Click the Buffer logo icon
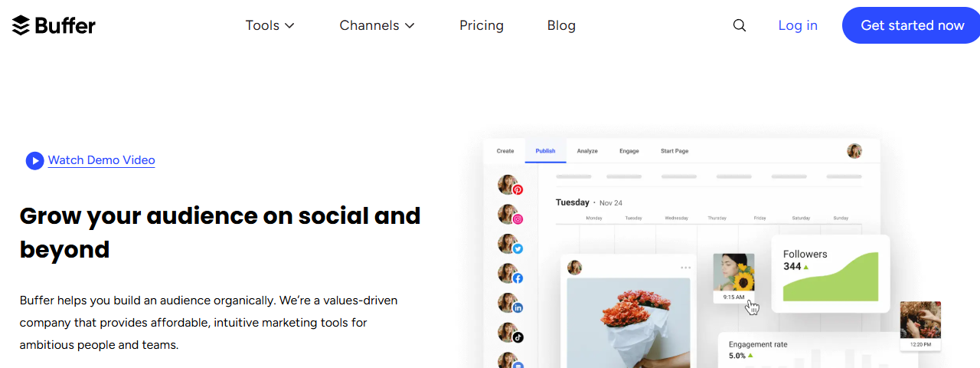 [21, 25]
